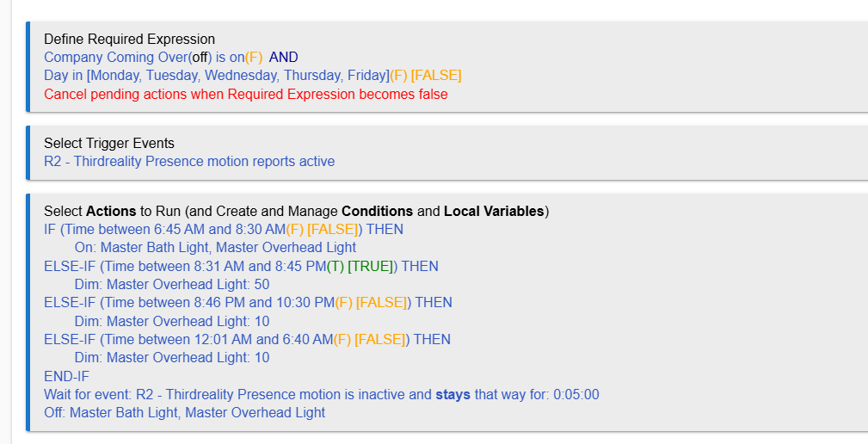Click the green [TRUE] indicator

(370, 266)
